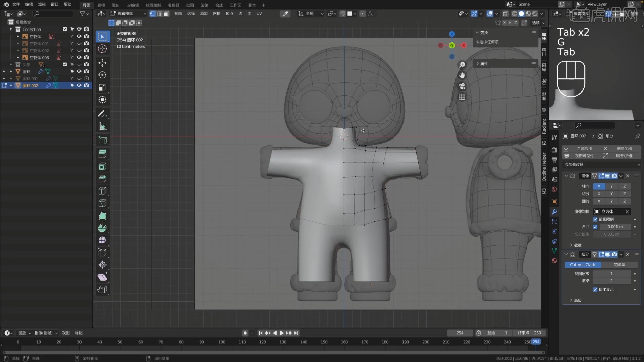Select the Loop Cut tool
The image size is (644, 362).
[x=102, y=191]
